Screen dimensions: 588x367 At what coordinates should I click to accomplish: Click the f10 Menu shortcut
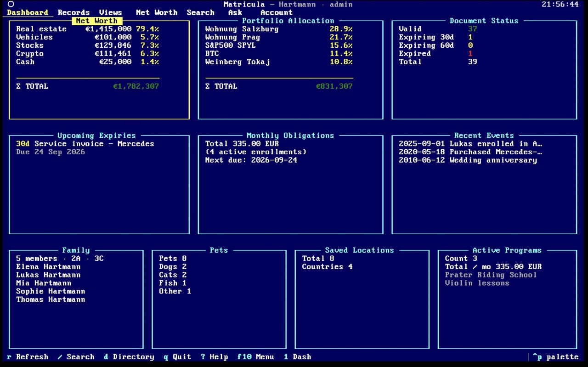coord(256,357)
